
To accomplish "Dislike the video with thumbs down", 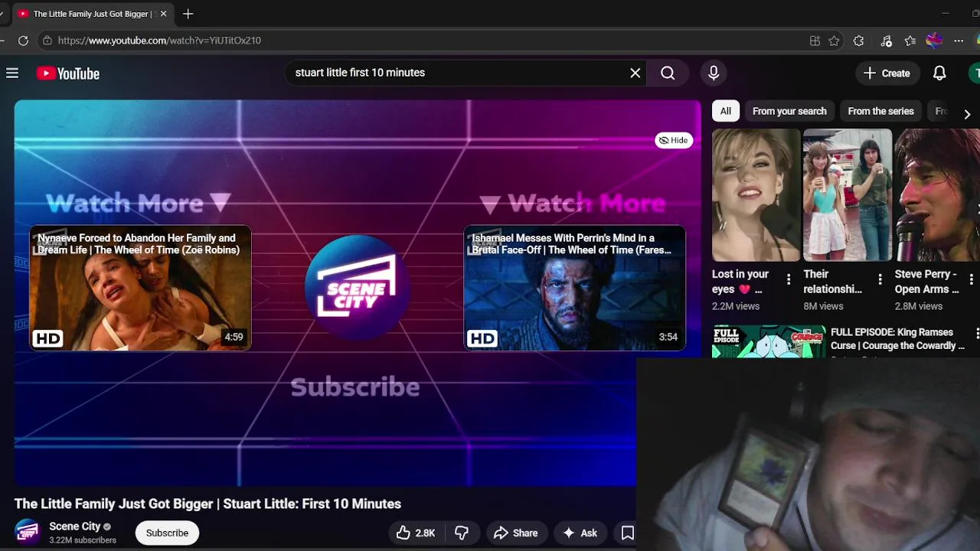I will [462, 533].
